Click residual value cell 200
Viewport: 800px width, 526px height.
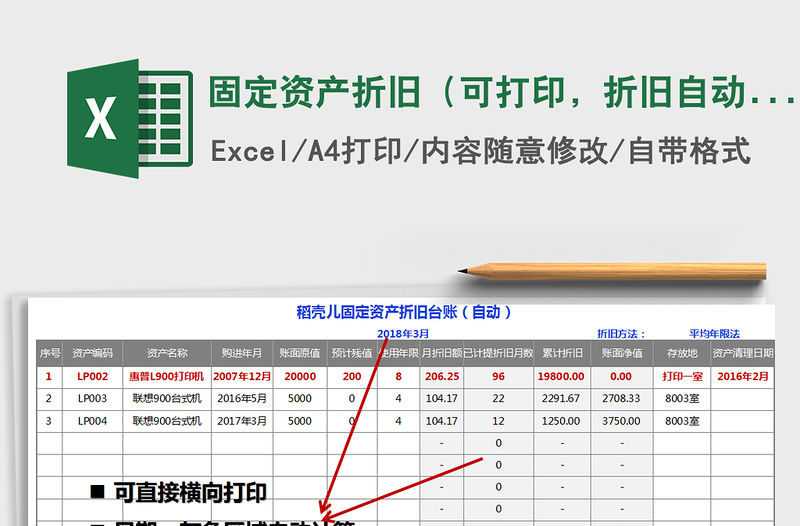pyautogui.click(x=352, y=377)
